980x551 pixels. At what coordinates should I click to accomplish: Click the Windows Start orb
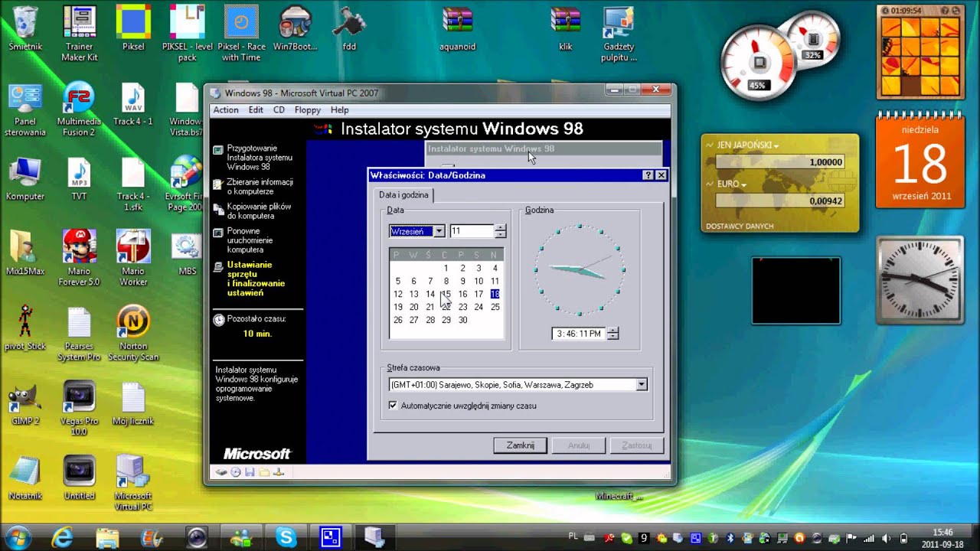pos(17,536)
